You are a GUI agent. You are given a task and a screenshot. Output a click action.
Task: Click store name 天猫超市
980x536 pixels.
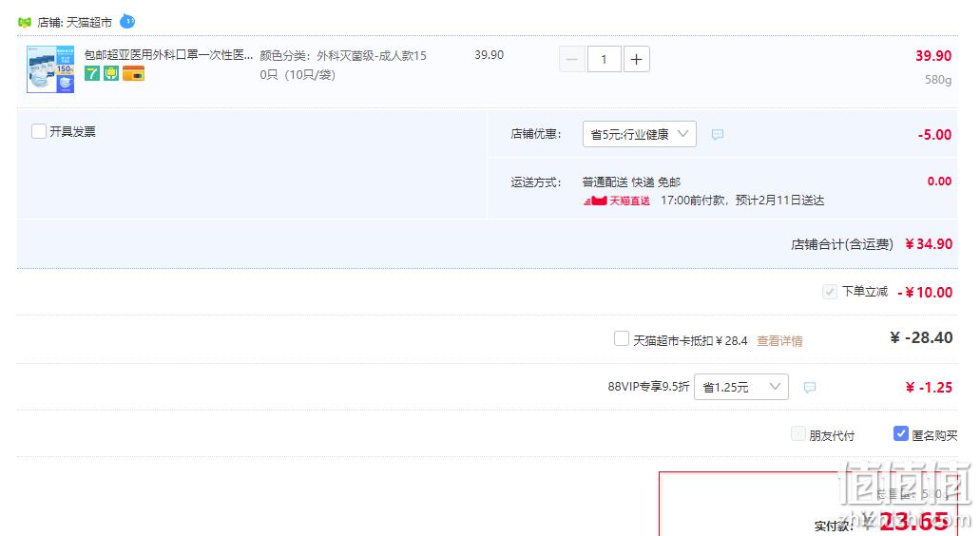pyautogui.click(x=89, y=23)
